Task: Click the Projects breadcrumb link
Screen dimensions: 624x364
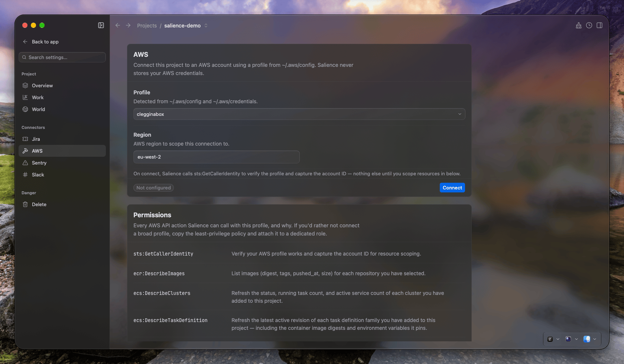Action: [147, 26]
